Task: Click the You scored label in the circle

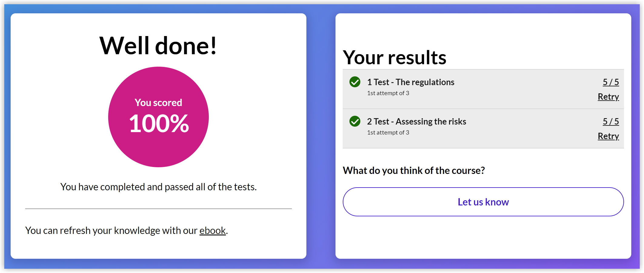Action: [158, 103]
